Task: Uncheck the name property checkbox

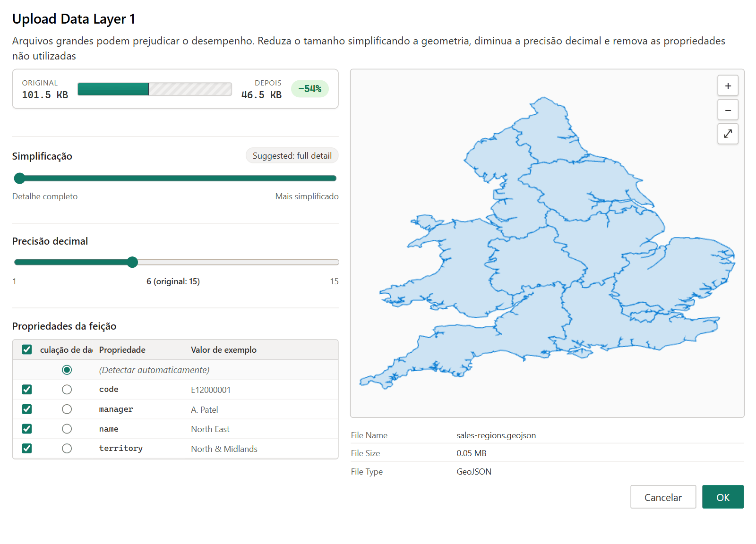Action: (x=27, y=429)
